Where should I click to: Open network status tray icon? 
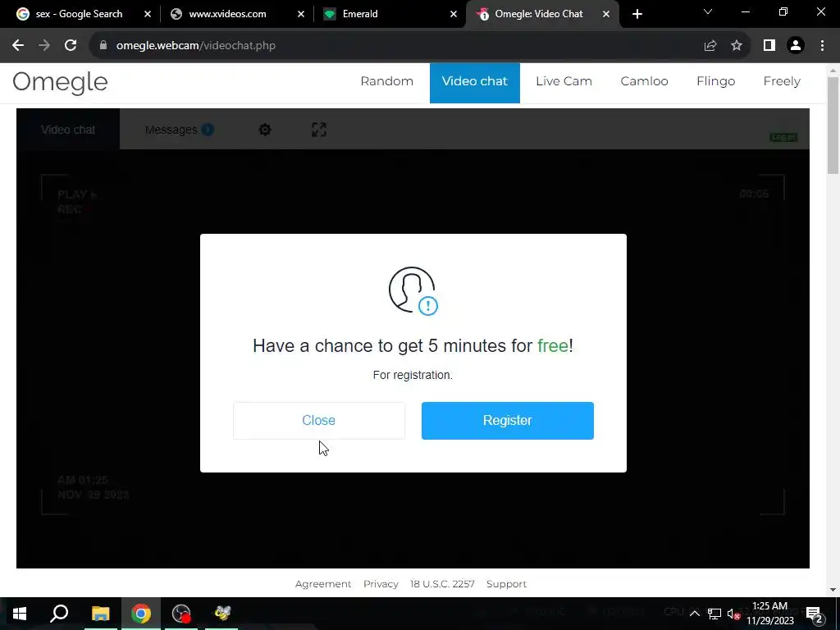[x=714, y=614]
